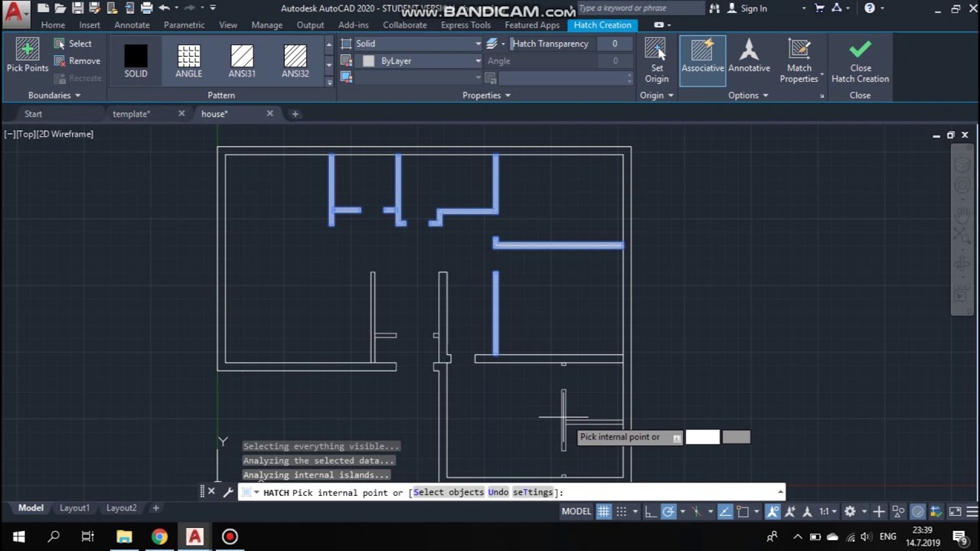980x551 pixels.
Task: Select the SOLID pattern swatch
Action: 136,61
